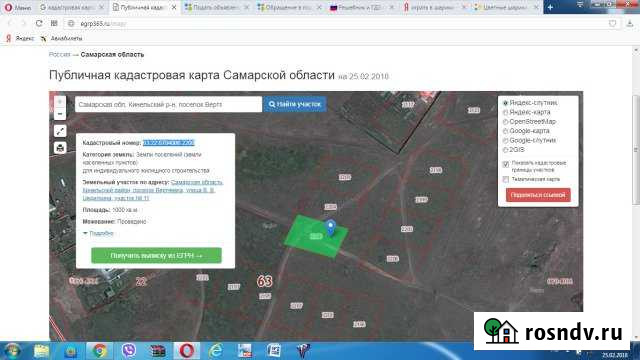Screen dimensions: 640x360
Task: Open the Windows Start menu
Action: pyautogui.click(x=12, y=351)
